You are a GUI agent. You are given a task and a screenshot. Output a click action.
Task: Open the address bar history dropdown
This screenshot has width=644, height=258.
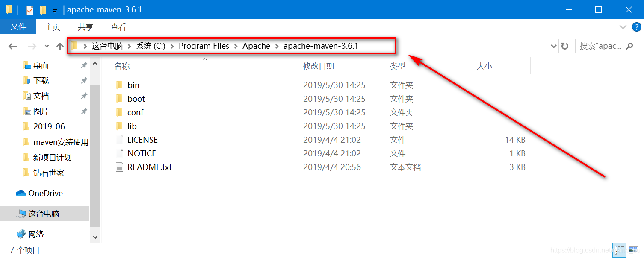pos(554,46)
